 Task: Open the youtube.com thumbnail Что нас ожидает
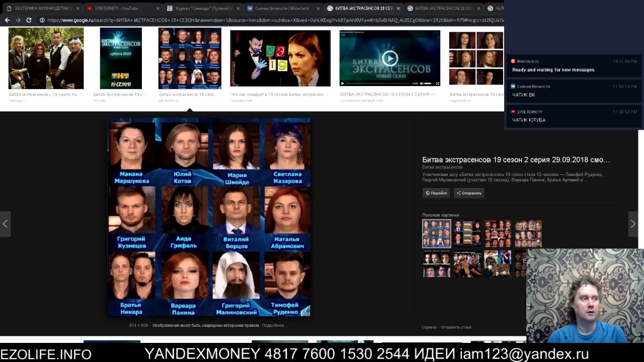(x=280, y=58)
